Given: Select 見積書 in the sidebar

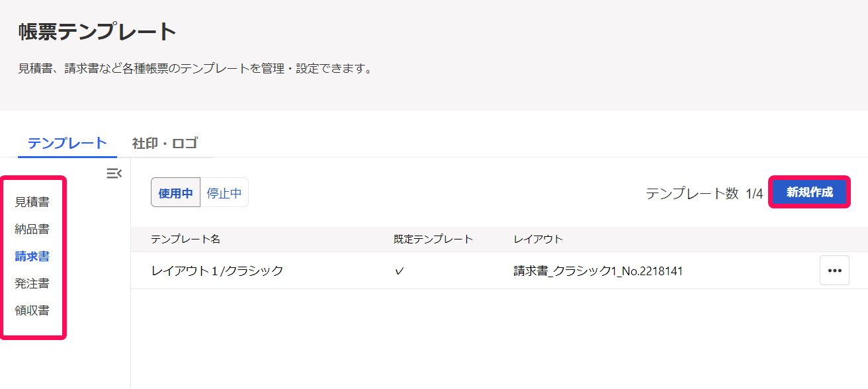Looking at the screenshot, I should tap(32, 202).
